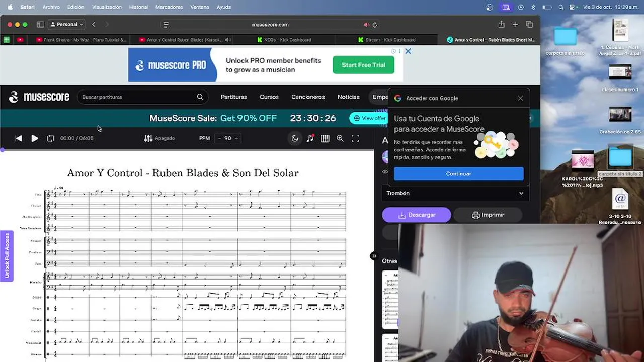This screenshot has width=644, height=362.
Task: Click Start Free Trial button
Action: (x=363, y=65)
